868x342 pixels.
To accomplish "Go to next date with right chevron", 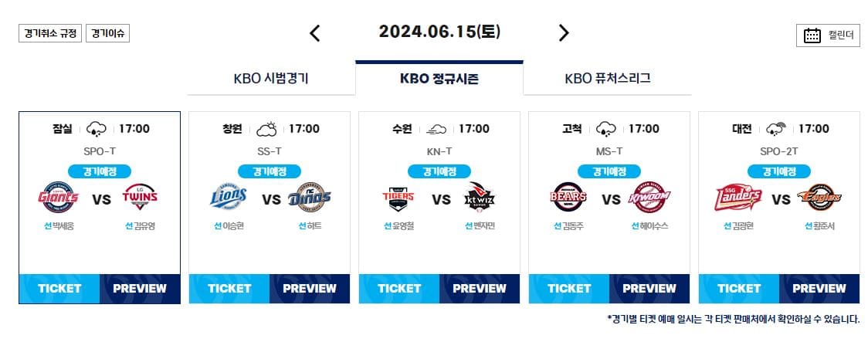I will pyautogui.click(x=564, y=33).
